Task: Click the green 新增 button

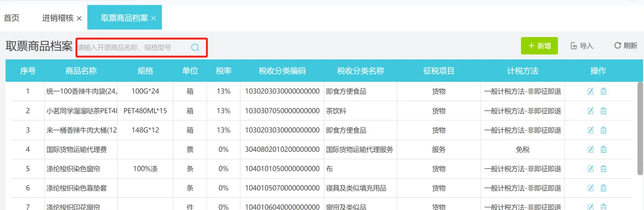Action: click(539, 46)
